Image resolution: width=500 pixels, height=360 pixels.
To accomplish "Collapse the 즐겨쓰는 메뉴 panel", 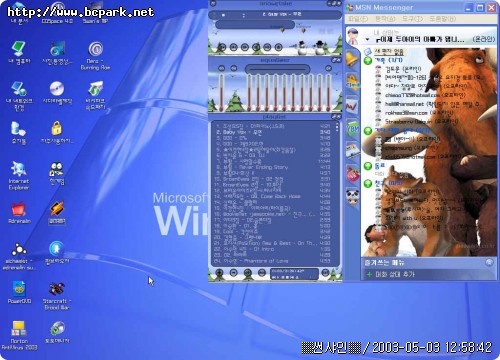I will click(x=489, y=262).
